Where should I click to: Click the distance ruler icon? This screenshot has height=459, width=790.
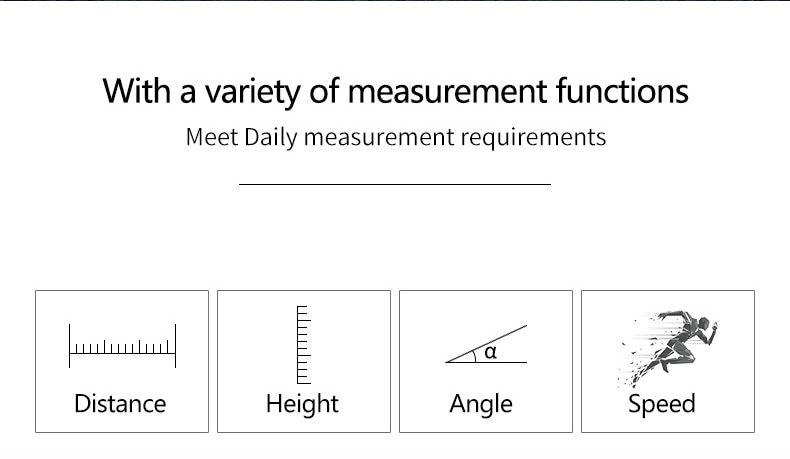click(122, 346)
